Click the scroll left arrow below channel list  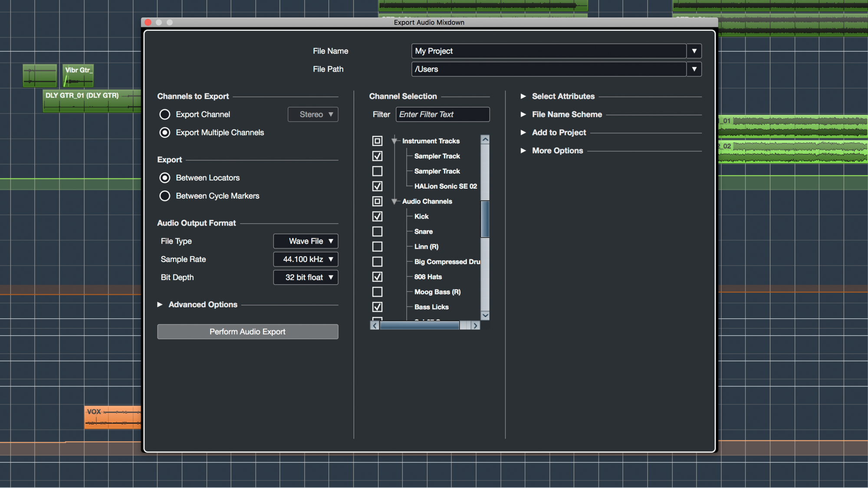click(x=375, y=325)
